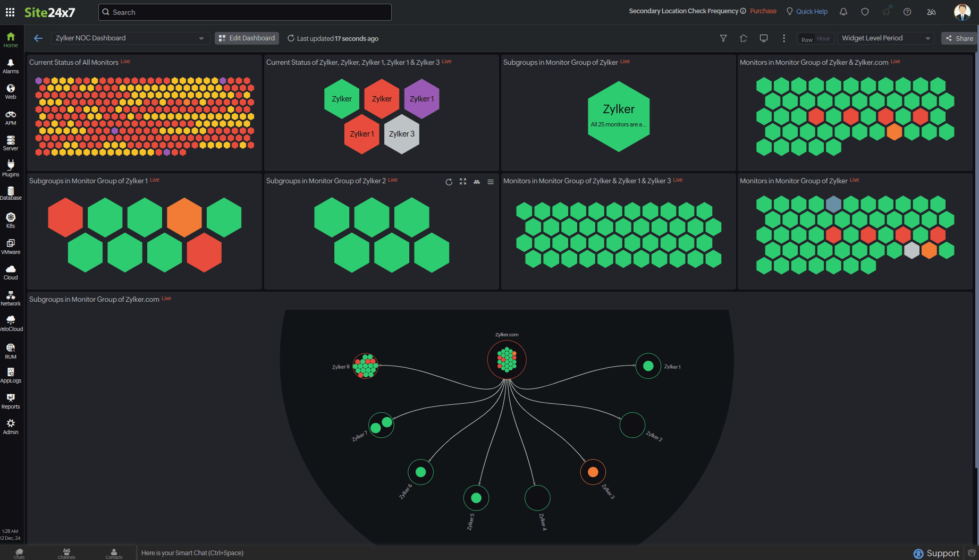Expand the Widget Level Period dropdown

pyautogui.click(x=886, y=38)
